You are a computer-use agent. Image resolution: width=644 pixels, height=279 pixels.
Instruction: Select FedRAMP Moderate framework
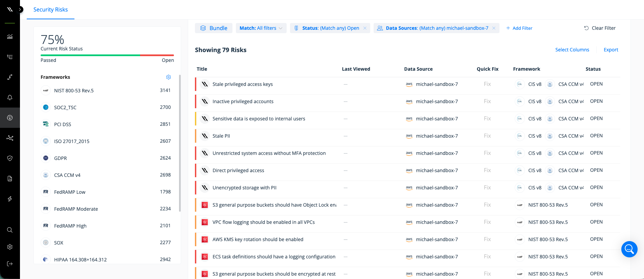click(106, 209)
